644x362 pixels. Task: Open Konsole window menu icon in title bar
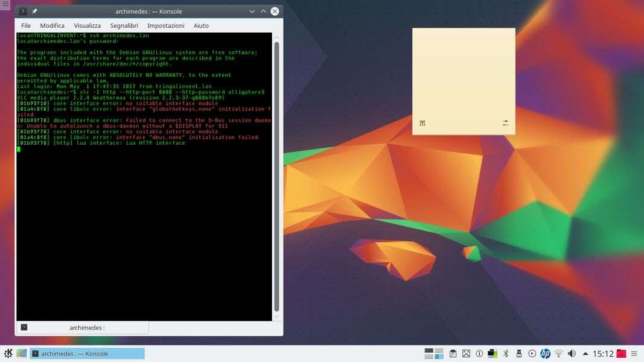23,11
